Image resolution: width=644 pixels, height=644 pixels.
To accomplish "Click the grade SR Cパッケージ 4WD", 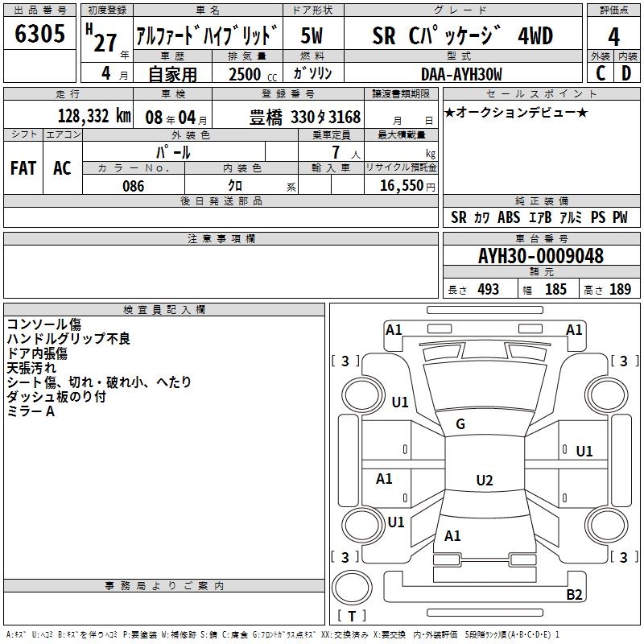I will pos(463,36).
